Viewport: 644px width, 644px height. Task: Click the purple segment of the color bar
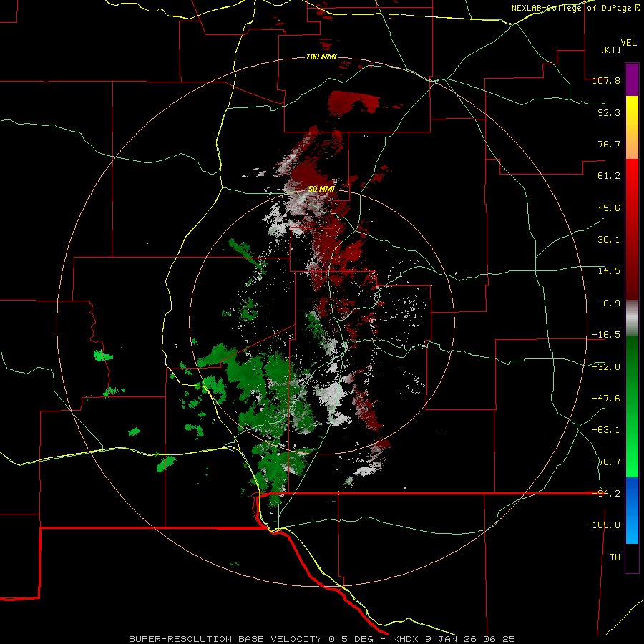pyautogui.click(x=632, y=79)
